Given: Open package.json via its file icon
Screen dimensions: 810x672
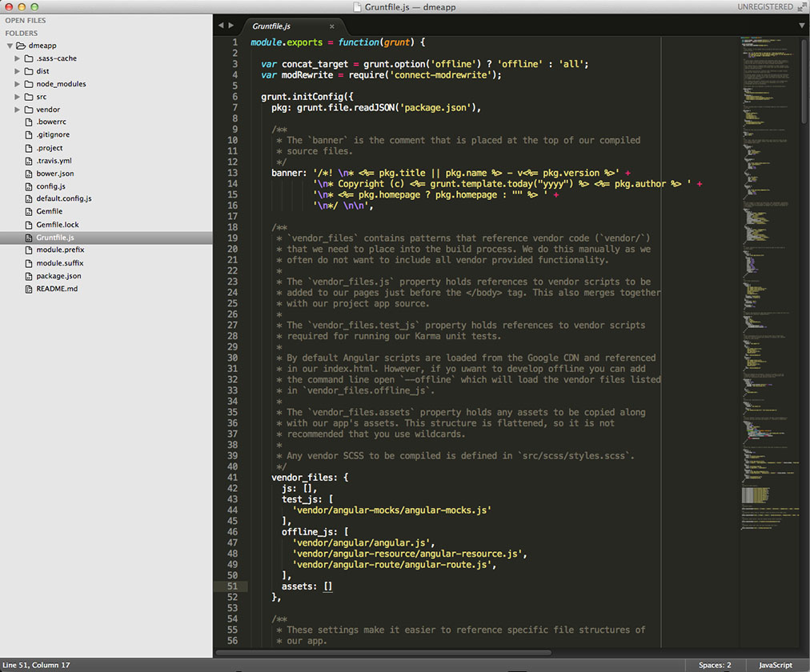Looking at the screenshot, I should (29, 276).
